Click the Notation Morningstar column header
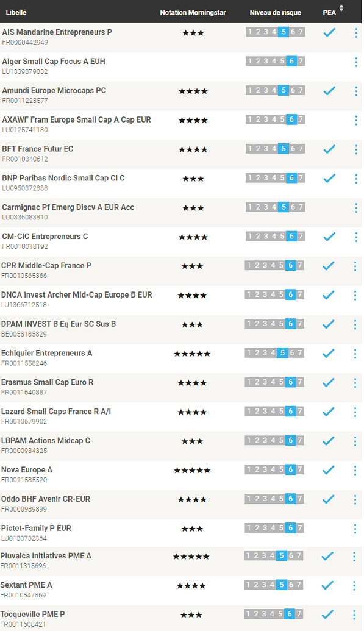The height and width of the screenshot is (631, 364). 193,12
